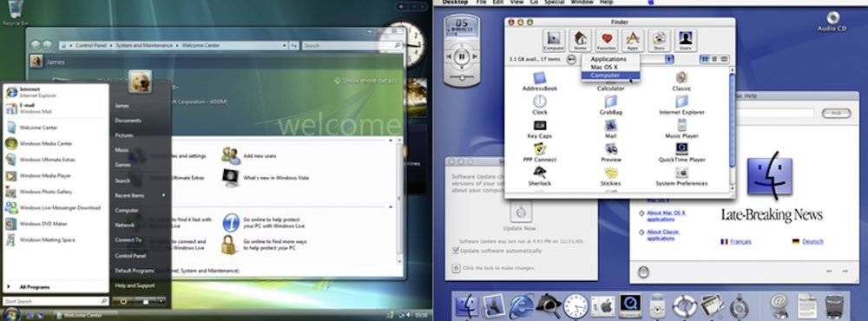Pause playback on the music player widget
868x321 pixels.
(462, 56)
